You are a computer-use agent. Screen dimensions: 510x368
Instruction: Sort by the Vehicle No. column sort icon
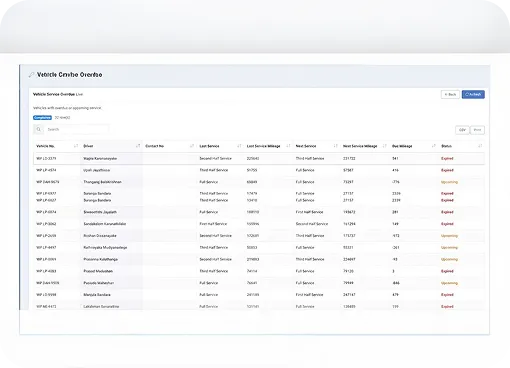tap(76, 146)
